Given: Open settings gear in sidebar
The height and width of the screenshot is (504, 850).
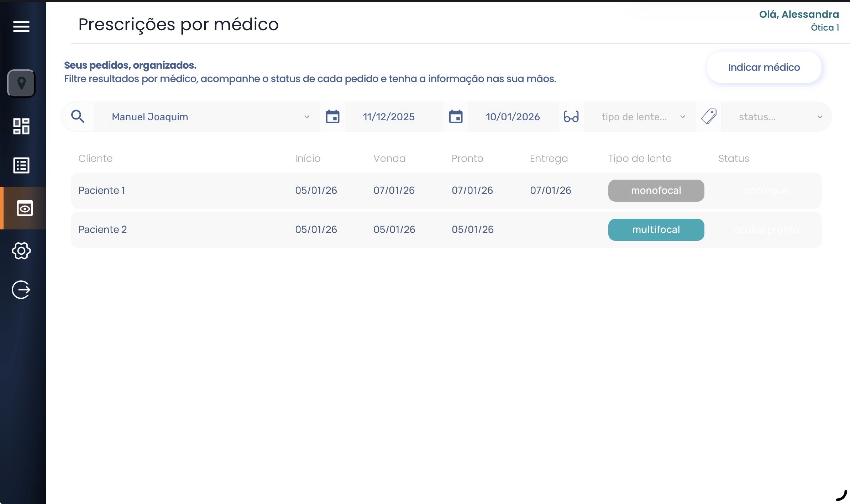Looking at the screenshot, I should pyautogui.click(x=21, y=251).
